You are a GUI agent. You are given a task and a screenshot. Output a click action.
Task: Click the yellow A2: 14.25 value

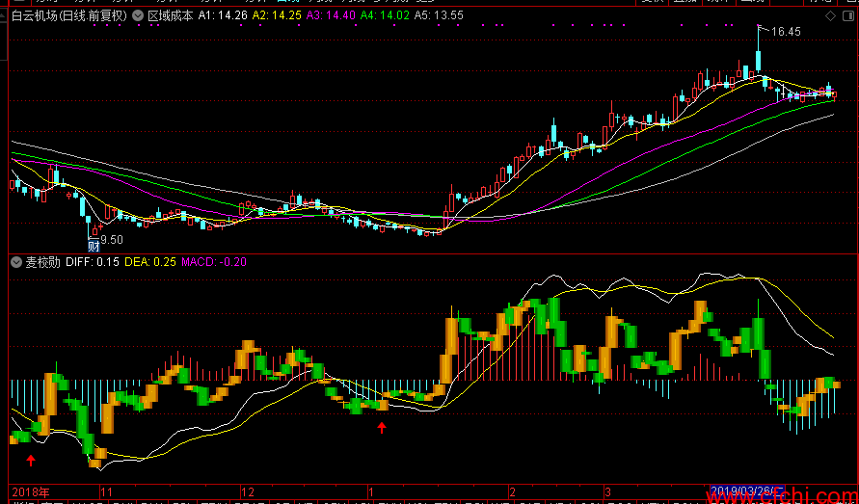pos(277,15)
